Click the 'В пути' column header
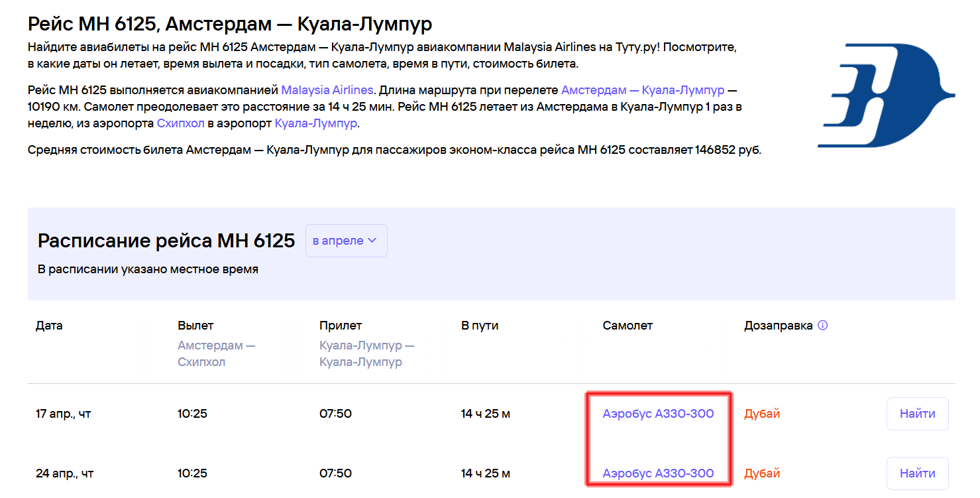This screenshot has height=498, width=980. (x=480, y=326)
